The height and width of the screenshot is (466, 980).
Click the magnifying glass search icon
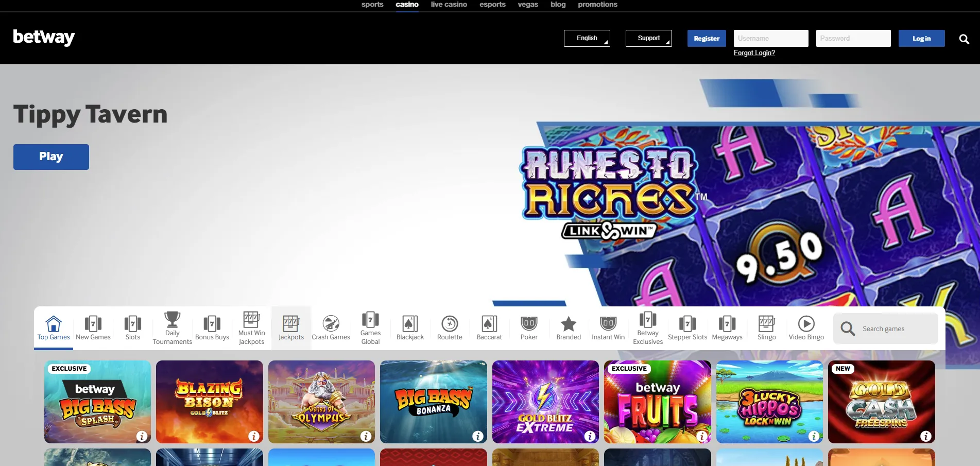coord(964,38)
